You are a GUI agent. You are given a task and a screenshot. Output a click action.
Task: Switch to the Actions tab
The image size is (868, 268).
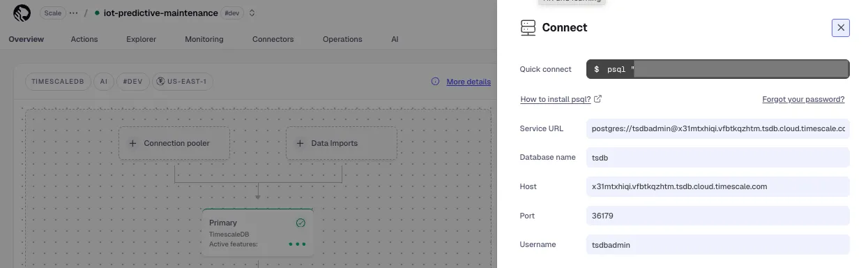(84, 39)
